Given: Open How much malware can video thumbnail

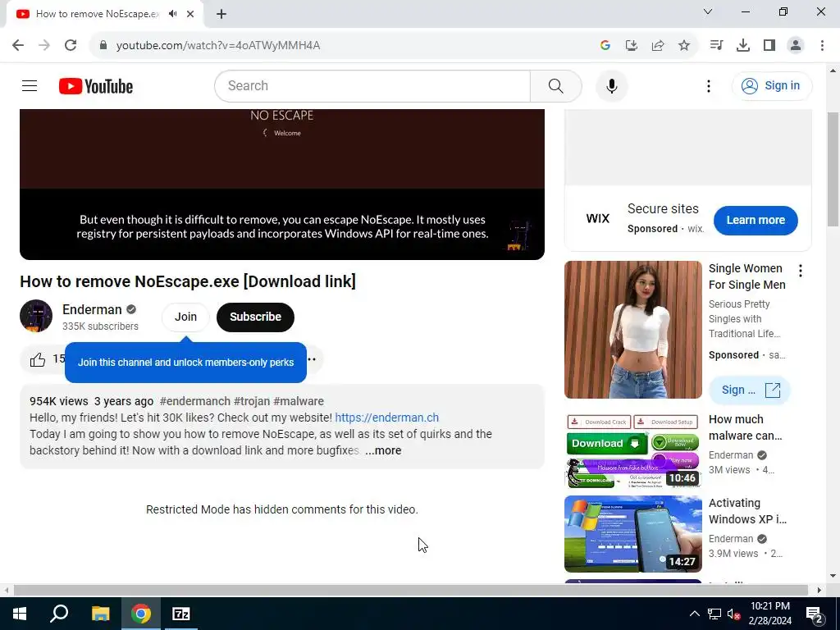Looking at the screenshot, I should 632,450.
